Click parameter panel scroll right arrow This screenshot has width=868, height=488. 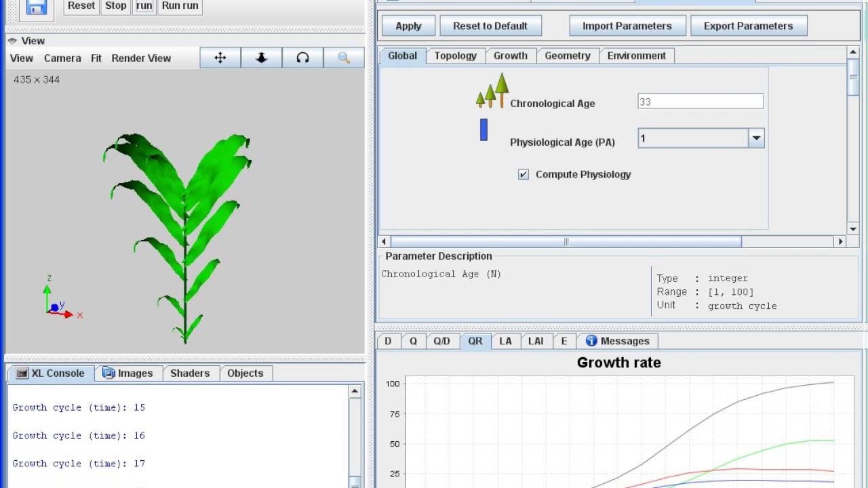pyautogui.click(x=841, y=242)
